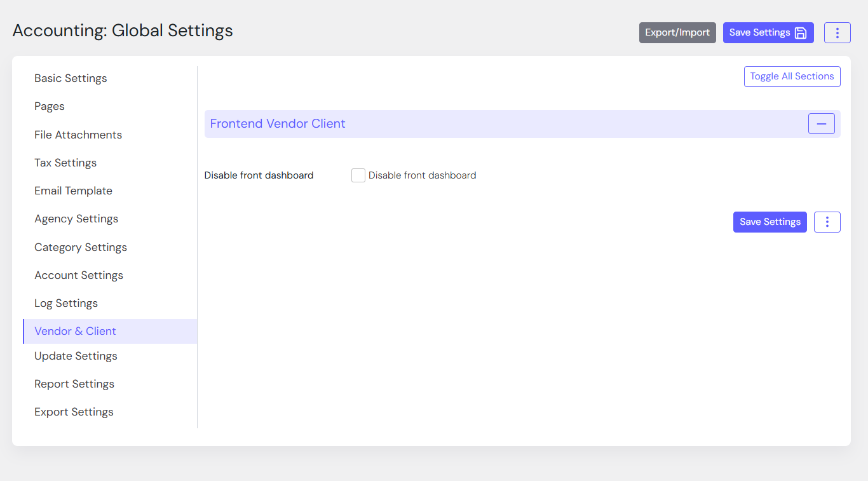Open Report Settings tab
The height and width of the screenshot is (481, 868).
click(x=74, y=384)
